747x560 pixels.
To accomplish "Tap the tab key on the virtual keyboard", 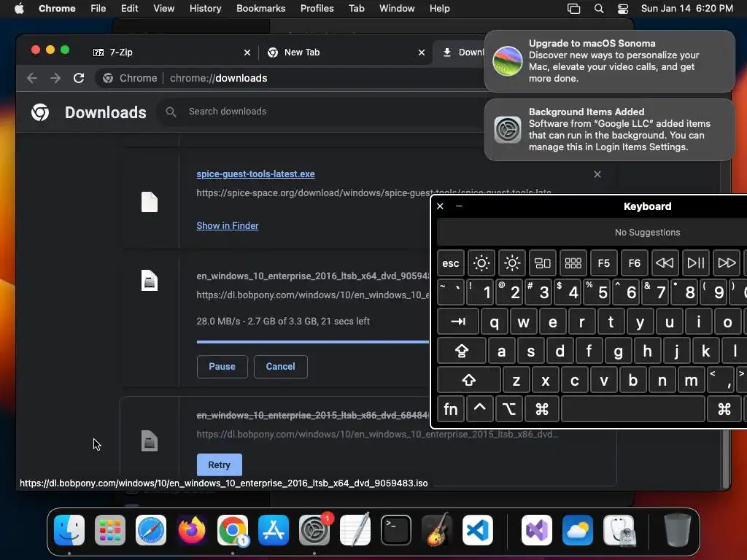I will coord(458,322).
